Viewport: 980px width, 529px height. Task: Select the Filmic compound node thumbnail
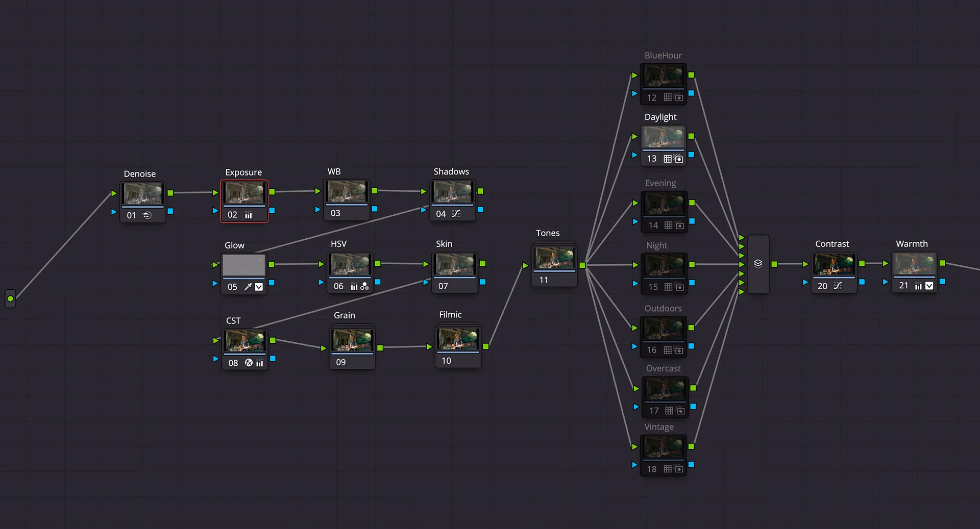457,339
